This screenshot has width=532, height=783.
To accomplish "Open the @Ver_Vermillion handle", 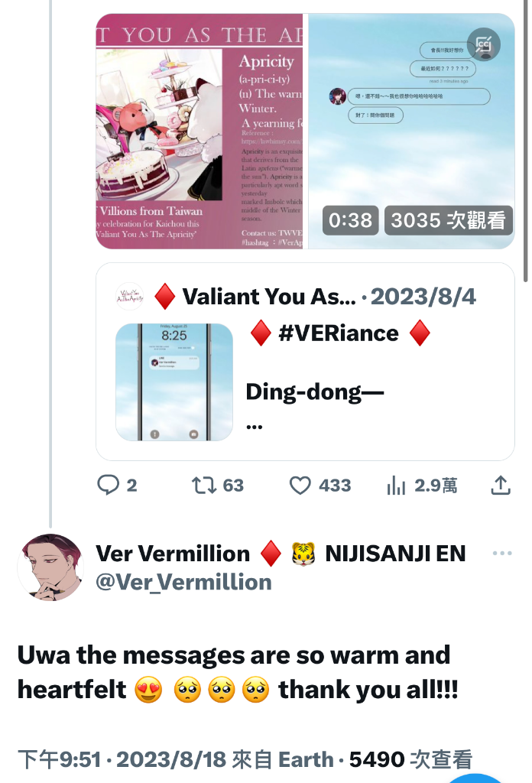I will [183, 582].
